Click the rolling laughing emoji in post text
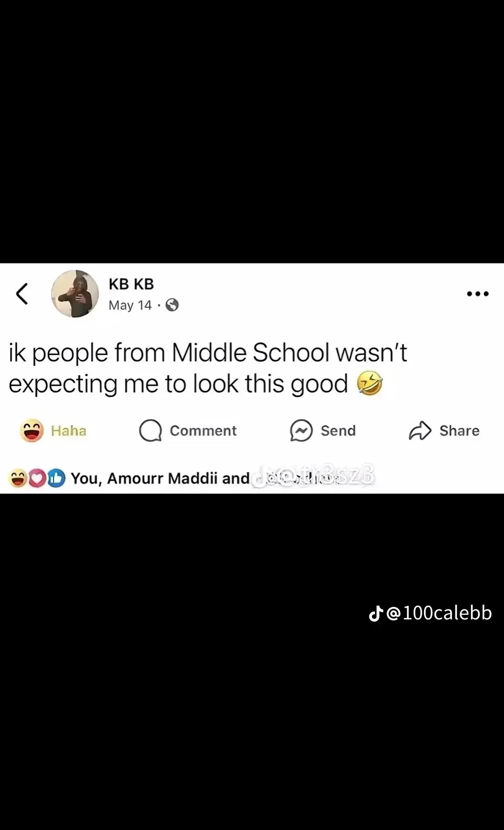Viewport: 504px width, 830px height. coord(370,384)
